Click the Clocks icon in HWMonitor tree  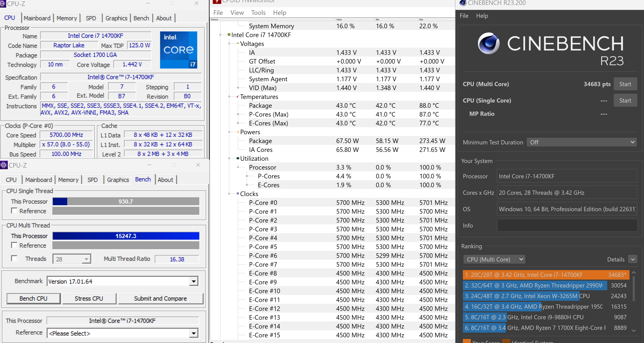(x=238, y=193)
